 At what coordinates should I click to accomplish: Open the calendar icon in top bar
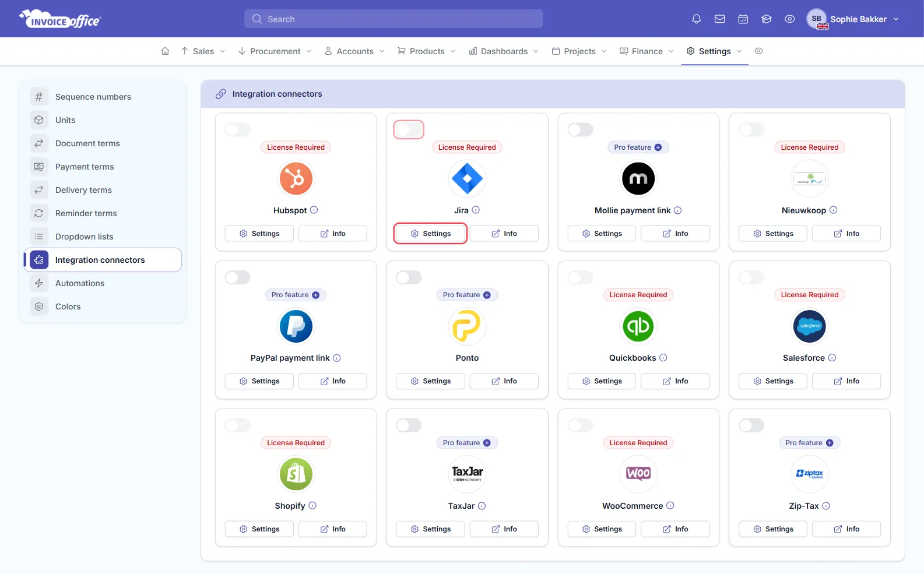point(743,19)
